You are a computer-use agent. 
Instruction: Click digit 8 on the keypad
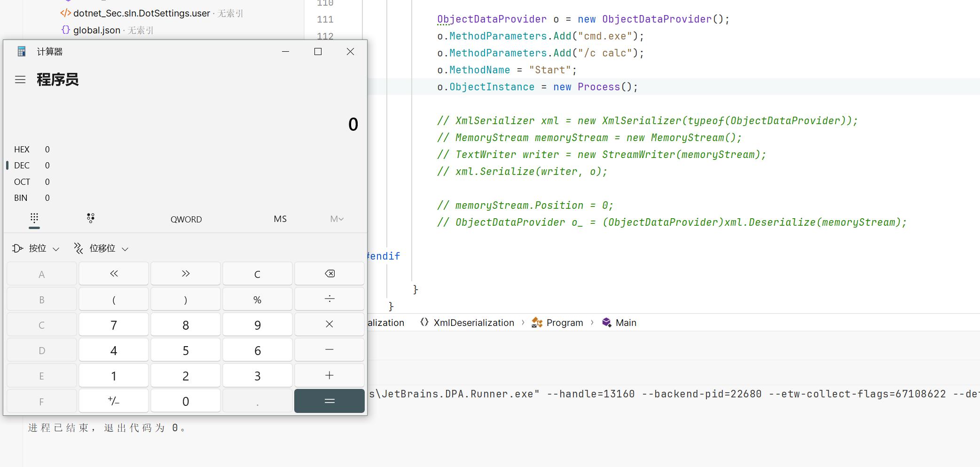pos(186,325)
